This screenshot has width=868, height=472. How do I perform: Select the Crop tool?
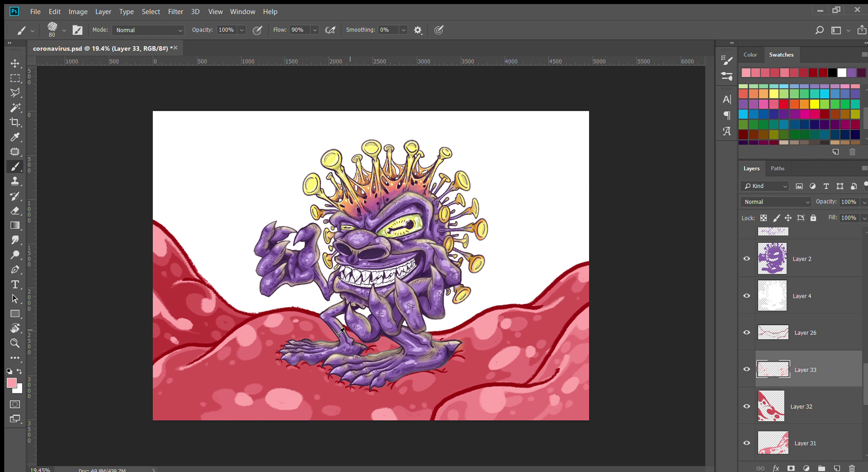point(15,122)
